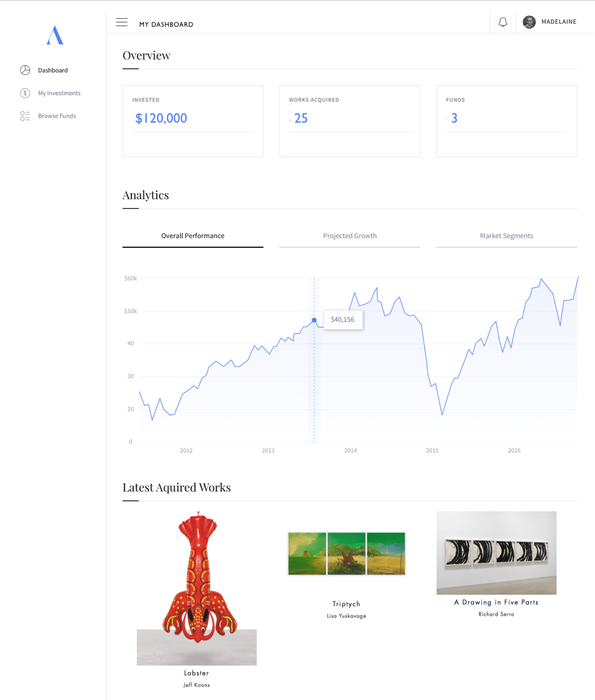This screenshot has height=700, width=595.
Task: Click the 2012 x-axis label
Action: (186, 451)
